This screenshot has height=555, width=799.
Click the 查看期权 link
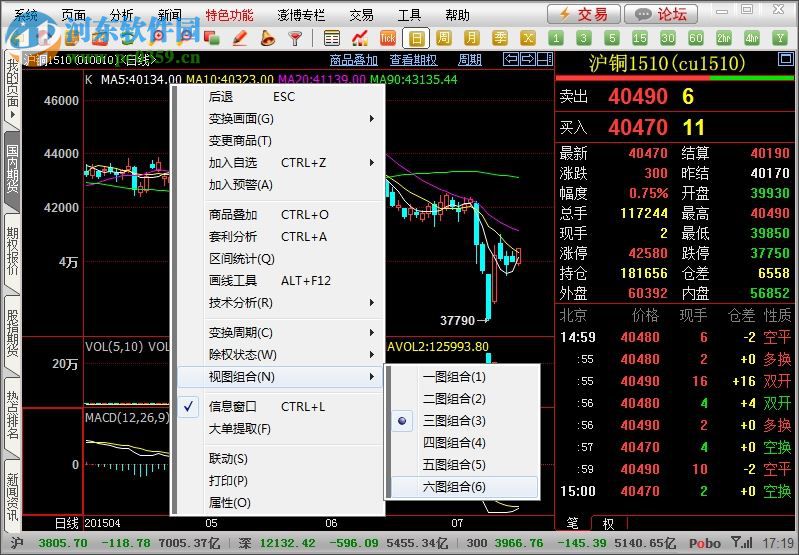(x=413, y=60)
